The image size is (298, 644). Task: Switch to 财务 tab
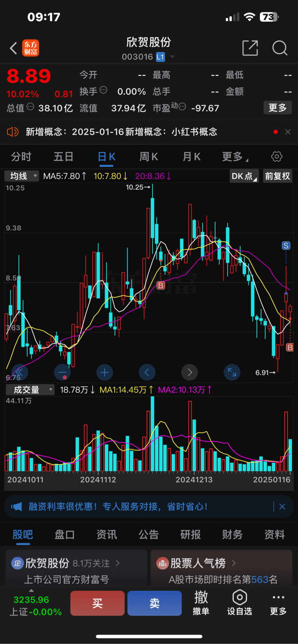[x=232, y=535]
